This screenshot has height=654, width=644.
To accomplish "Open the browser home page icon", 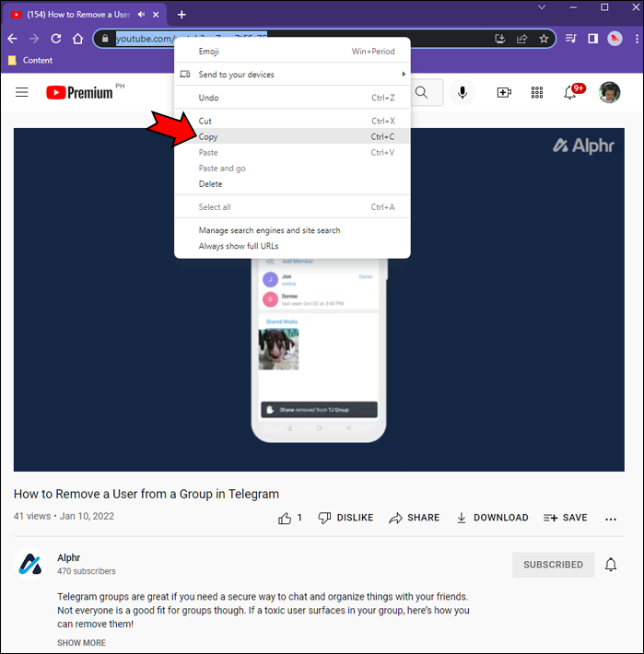I will pos(77,39).
